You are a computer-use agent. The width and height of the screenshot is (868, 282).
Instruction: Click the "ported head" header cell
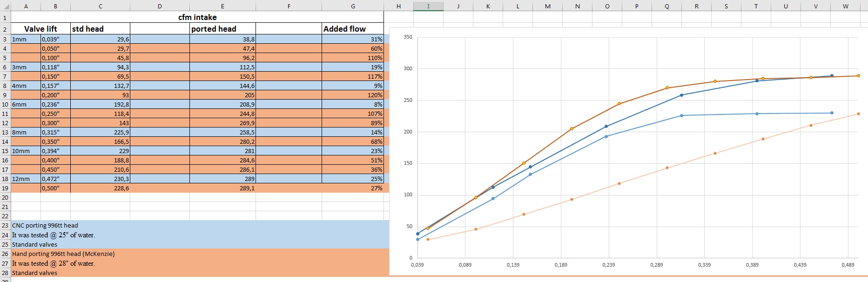coord(222,29)
